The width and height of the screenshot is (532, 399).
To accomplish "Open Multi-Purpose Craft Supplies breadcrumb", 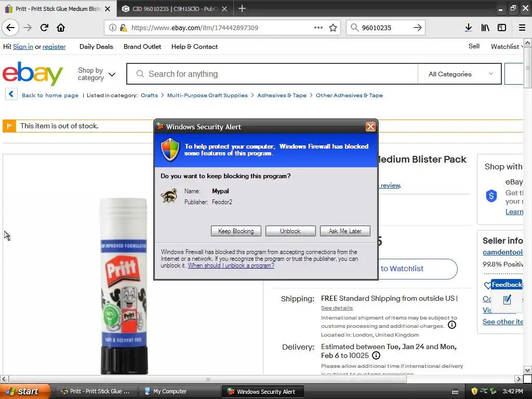I will (x=207, y=96).
